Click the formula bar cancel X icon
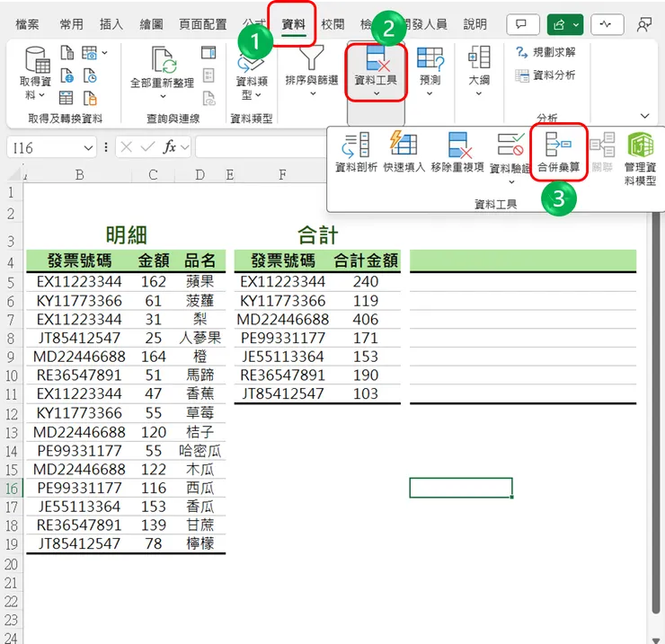The height and width of the screenshot is (644, 665). (126, 147)
